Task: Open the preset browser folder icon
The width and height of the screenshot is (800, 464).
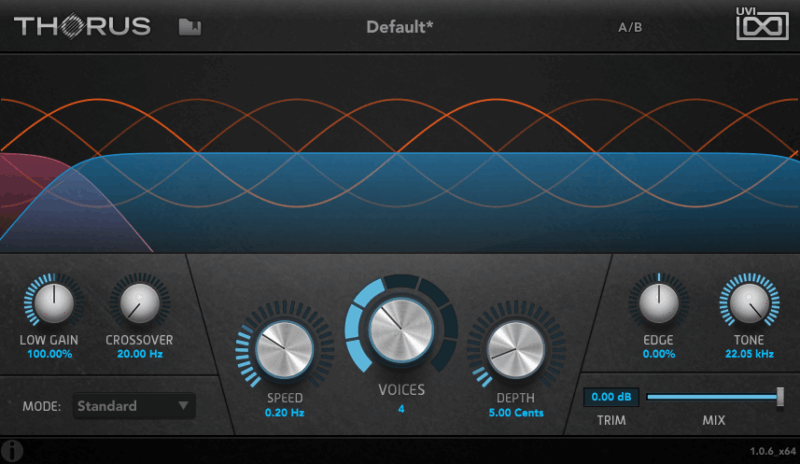Action: [x=189, y=26]
